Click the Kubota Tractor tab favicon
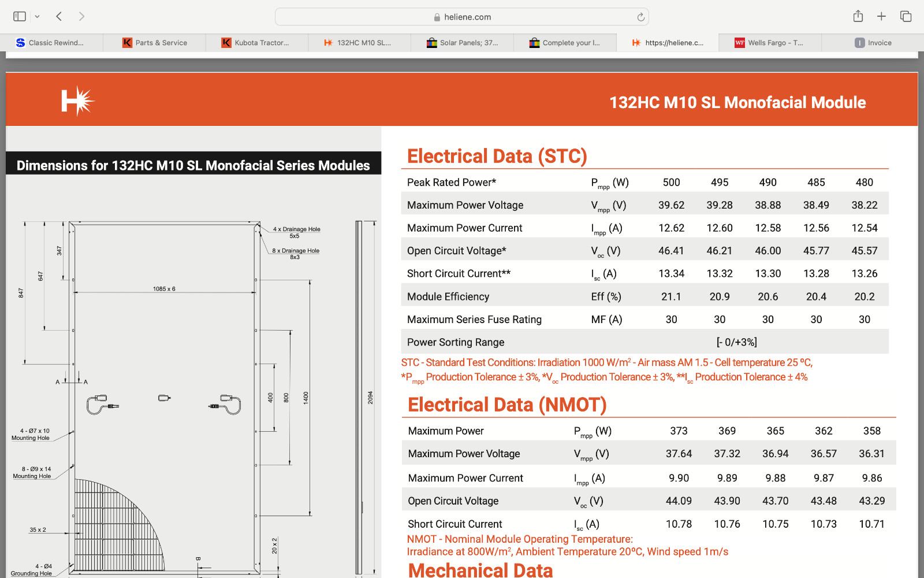Viewport: 924px width, 578px height. click(226, 43)
